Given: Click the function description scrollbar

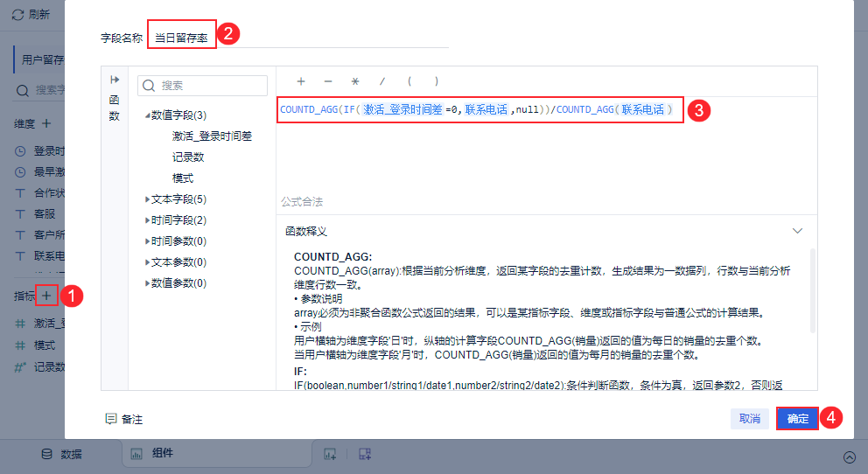Looking at the screenshot, I should [813, 291].
